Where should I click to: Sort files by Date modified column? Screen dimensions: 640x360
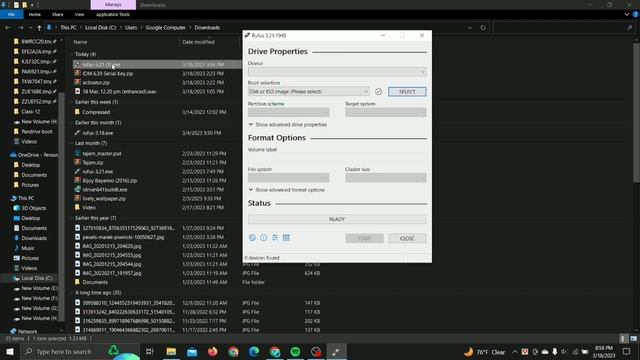[198, 42]
